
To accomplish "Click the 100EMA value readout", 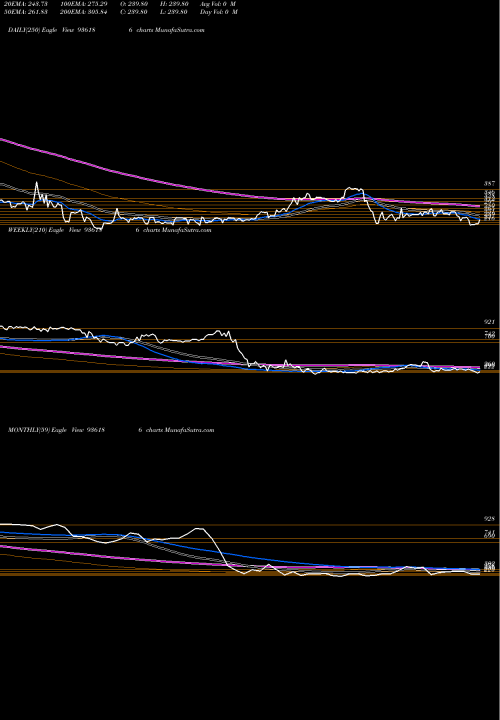I will (84, 4).
